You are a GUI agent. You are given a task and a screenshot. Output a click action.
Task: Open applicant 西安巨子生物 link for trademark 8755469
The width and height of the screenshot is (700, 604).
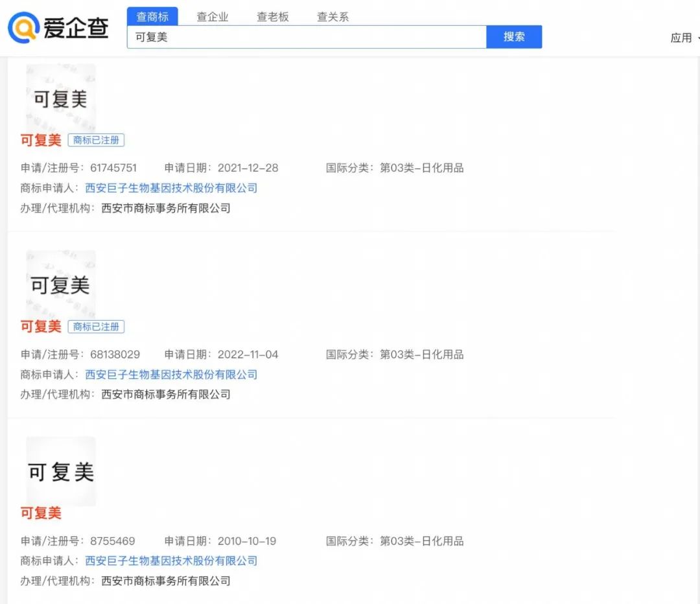(x=171, y=561)
